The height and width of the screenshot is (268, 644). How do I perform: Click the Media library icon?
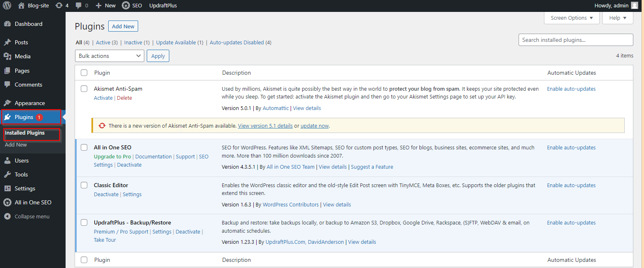tap(7, 56)
